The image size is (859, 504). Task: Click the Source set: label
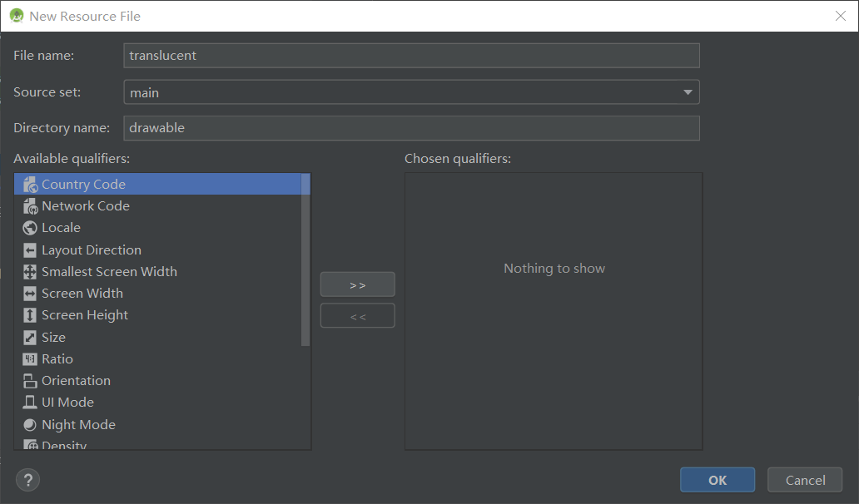click(x=47, y=92)
